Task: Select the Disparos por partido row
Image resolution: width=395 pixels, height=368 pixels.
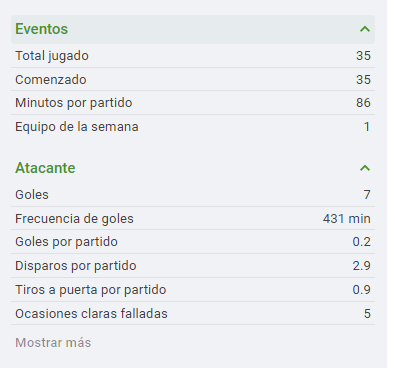Action: pos(193,266)
